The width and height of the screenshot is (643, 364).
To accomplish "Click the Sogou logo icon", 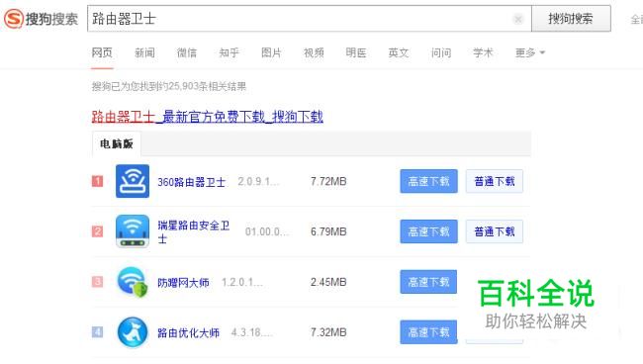I will (14, 19).
